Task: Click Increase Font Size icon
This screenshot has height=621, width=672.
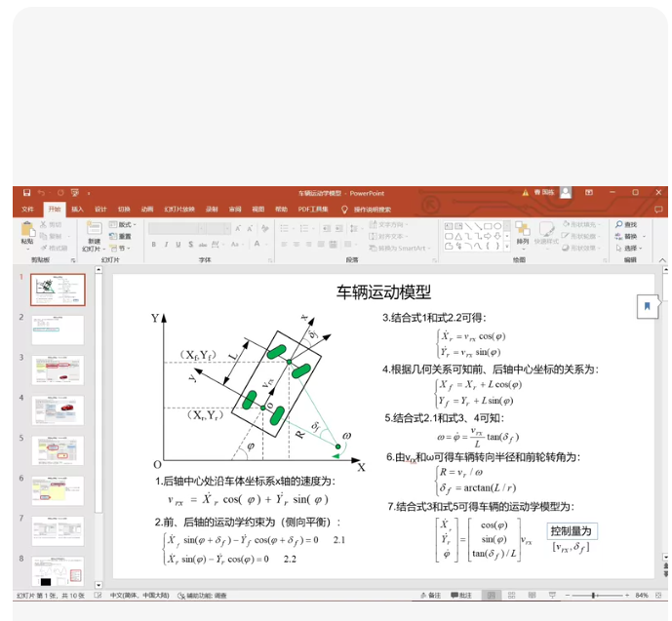Action: [238, 228]
